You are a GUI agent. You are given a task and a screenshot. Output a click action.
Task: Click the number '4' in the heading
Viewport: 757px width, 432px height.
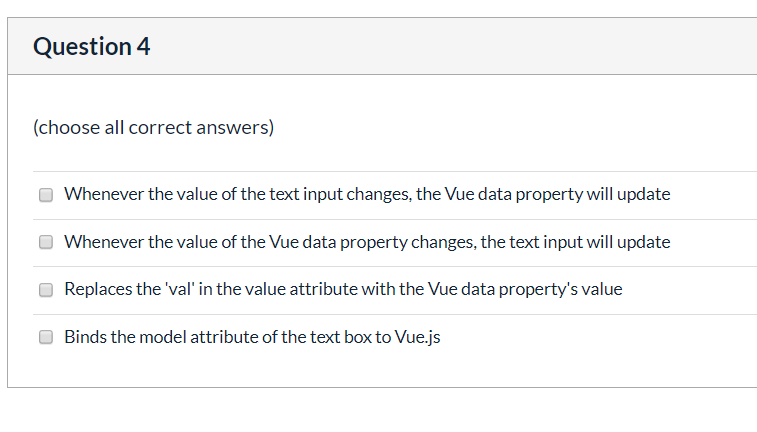pos(143,47)
